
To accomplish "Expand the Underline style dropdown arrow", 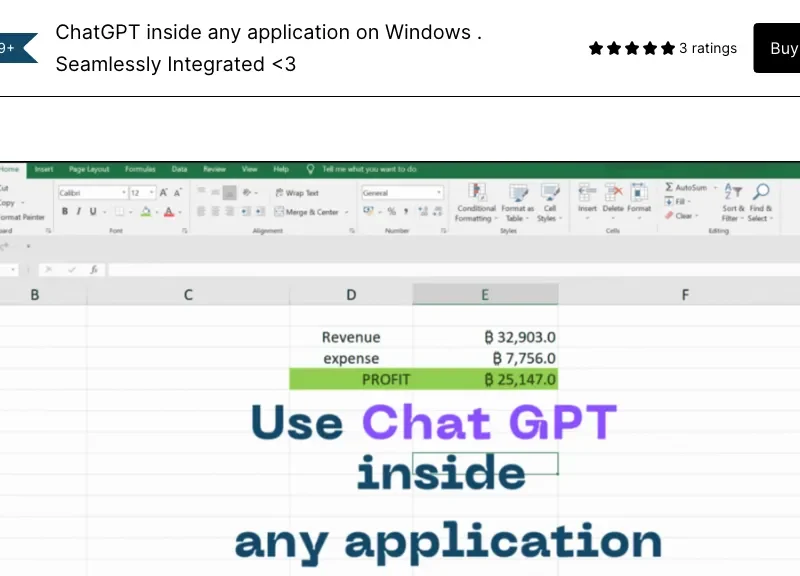I will [105, 212].
